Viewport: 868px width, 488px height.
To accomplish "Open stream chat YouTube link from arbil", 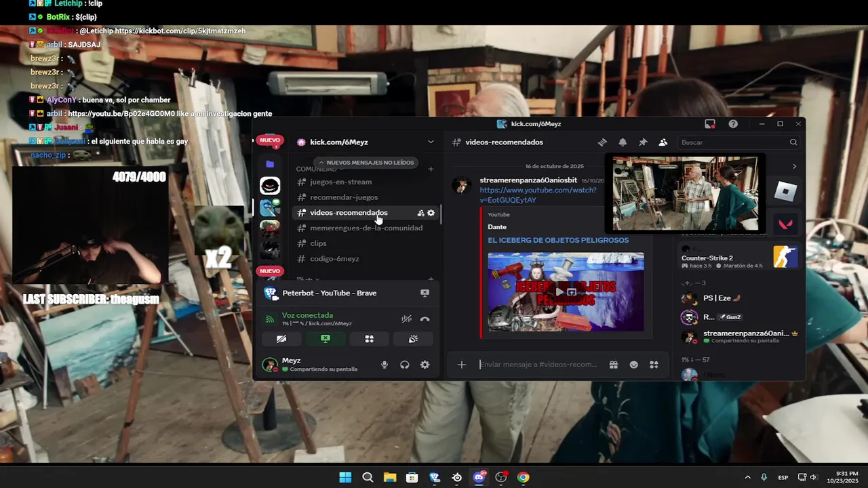I will point(121,114).
